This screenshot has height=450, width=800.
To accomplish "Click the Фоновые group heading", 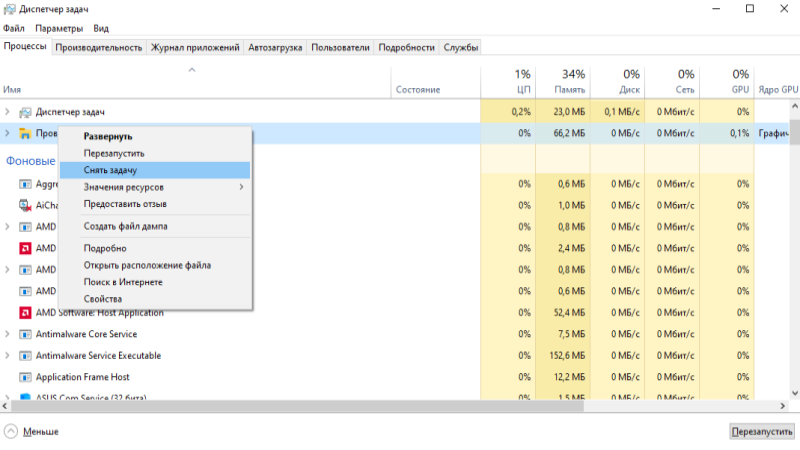I will click(31, 161).
